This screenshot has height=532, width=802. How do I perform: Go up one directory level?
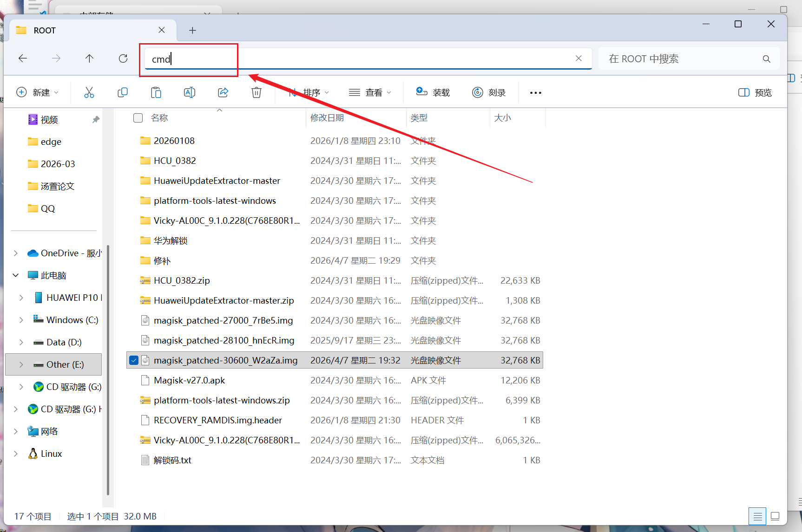point(89,58)
